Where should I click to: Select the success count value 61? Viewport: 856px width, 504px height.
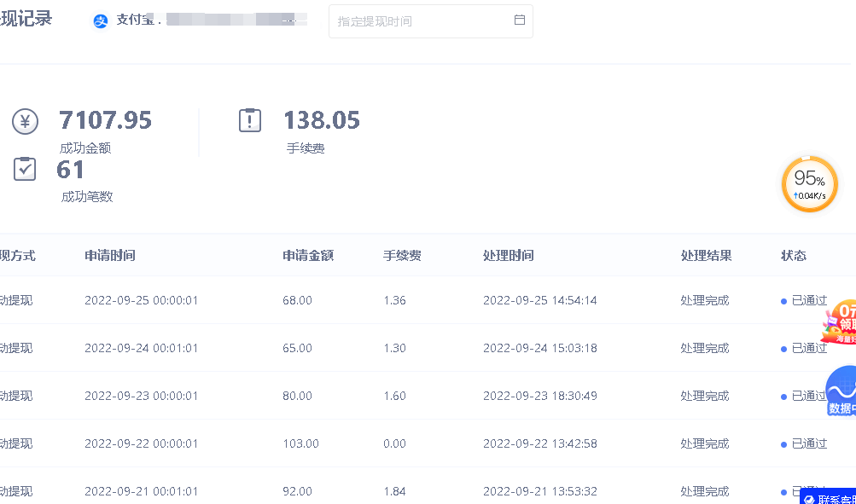71,169
